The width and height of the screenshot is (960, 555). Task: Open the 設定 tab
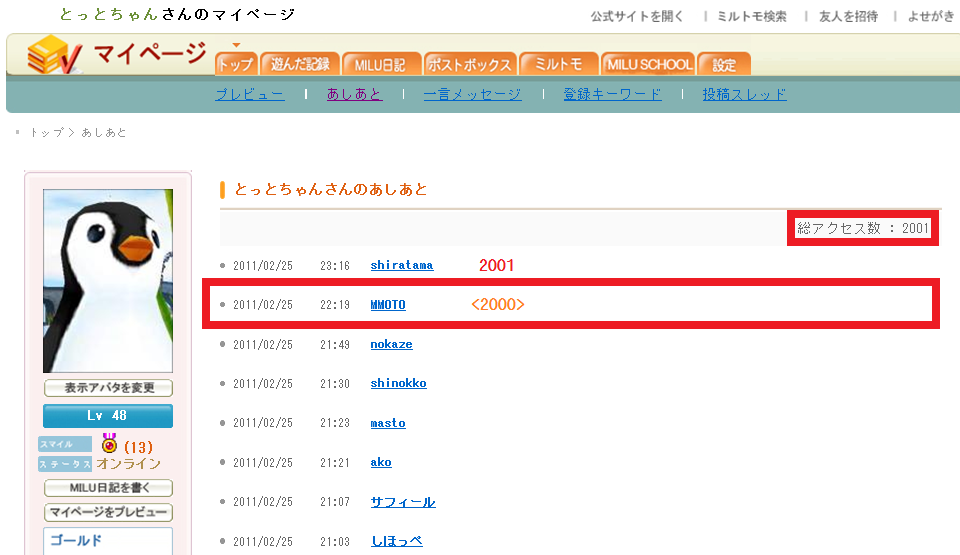click(x=724, y=64)
